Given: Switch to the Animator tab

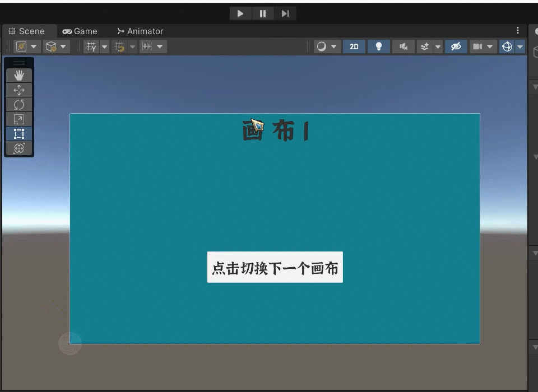Looking at the screenshot, I should [x=140, y=31].
